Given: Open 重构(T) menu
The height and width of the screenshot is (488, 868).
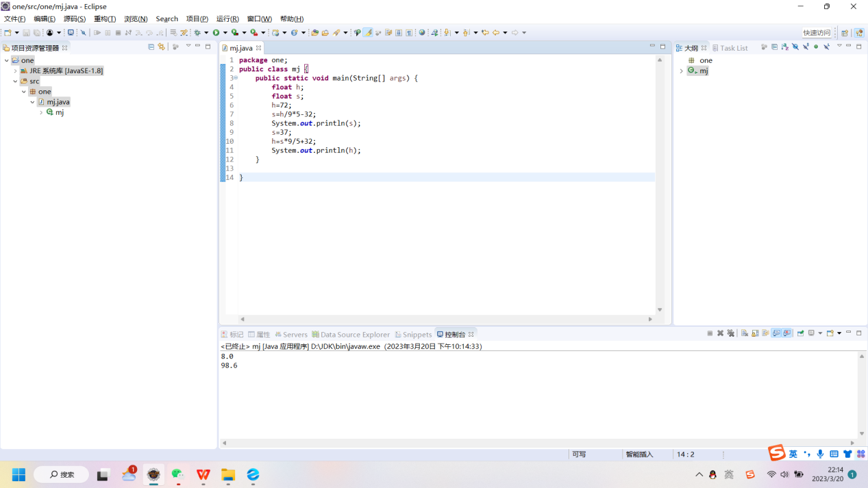Looking at the screenshot, I should point(105,18).
